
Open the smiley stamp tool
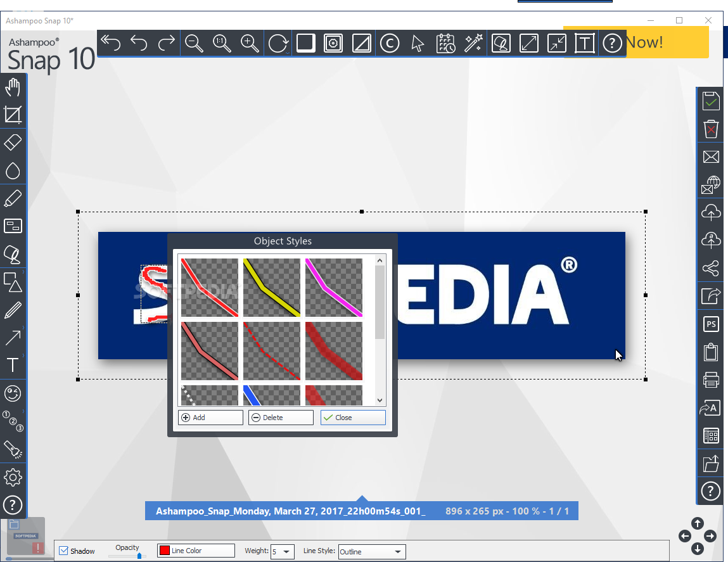[x=13, y=393]
